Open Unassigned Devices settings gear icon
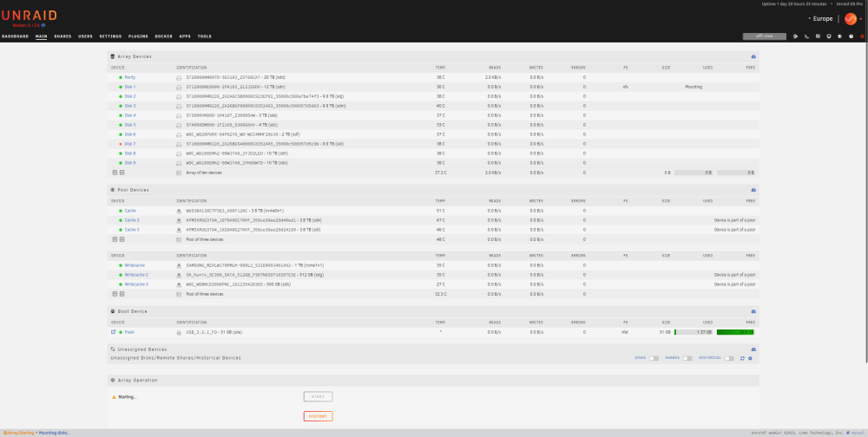868x437 pixels. click(750, 358)
